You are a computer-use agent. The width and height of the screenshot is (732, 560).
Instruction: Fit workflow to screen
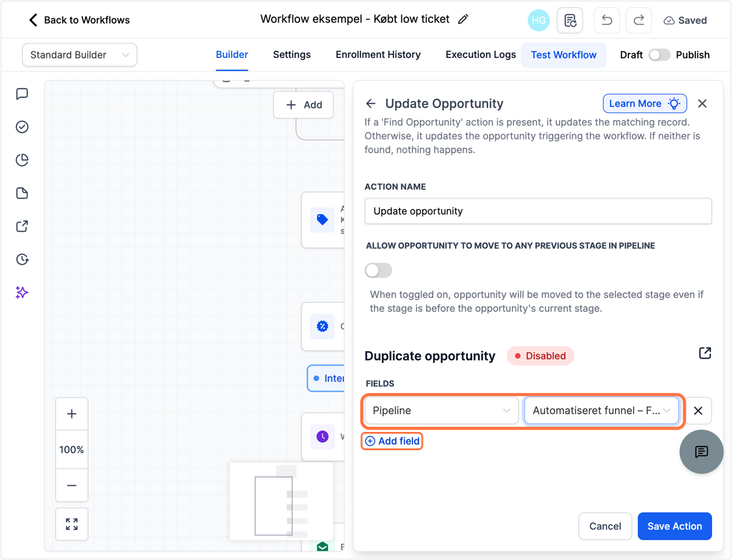[x=72, y=524]
